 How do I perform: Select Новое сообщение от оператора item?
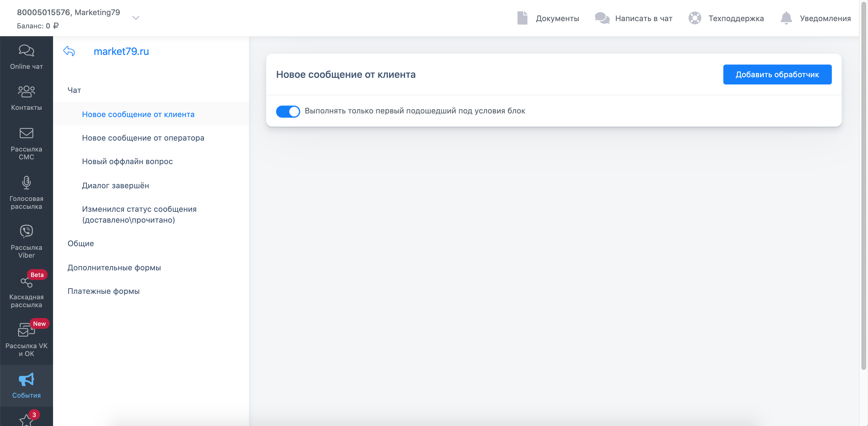(143, 138)
